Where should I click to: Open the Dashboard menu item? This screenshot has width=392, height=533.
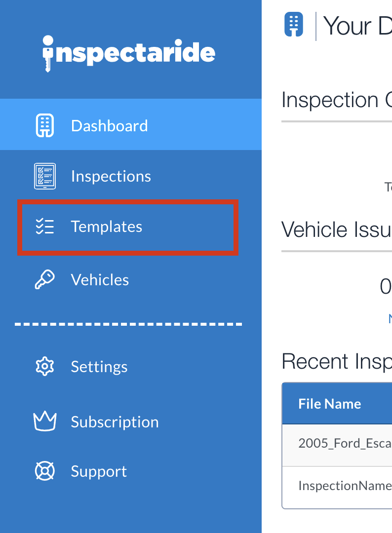pos(130,124)
